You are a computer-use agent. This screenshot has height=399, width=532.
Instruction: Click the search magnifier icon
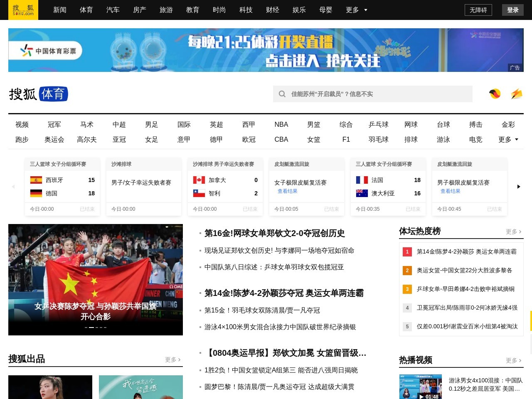click(x=282, y=94)
